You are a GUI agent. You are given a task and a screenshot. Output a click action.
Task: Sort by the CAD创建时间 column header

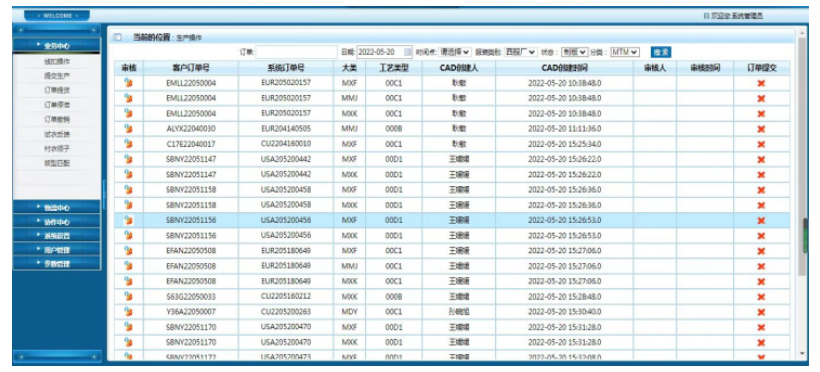[x=564, y=68]
